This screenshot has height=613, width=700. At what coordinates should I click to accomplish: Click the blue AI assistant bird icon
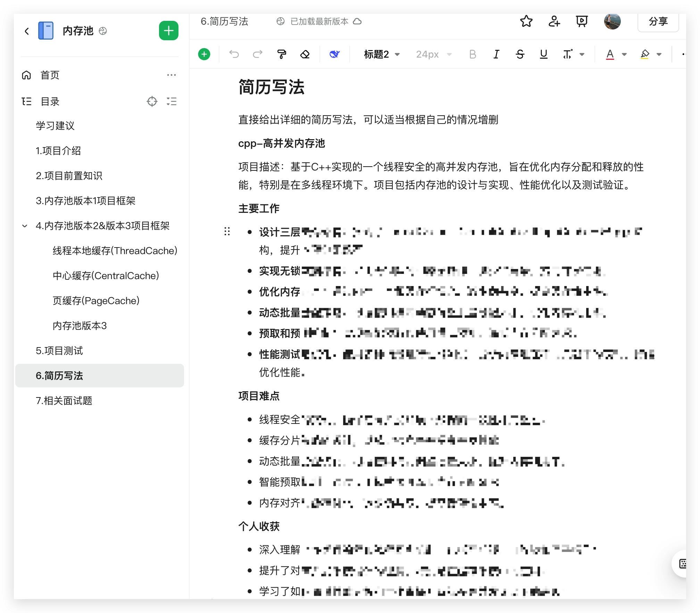[x=334, y=54]
